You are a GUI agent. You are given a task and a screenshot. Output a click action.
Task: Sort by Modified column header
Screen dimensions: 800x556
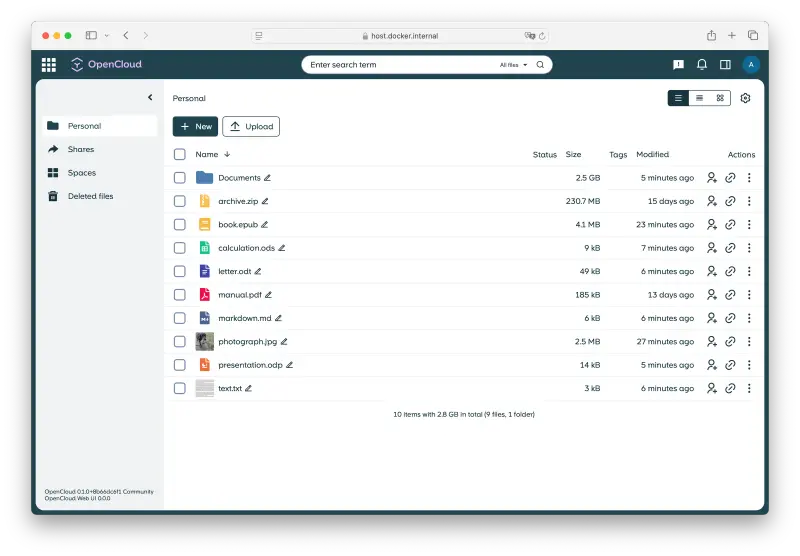point(652,154)
